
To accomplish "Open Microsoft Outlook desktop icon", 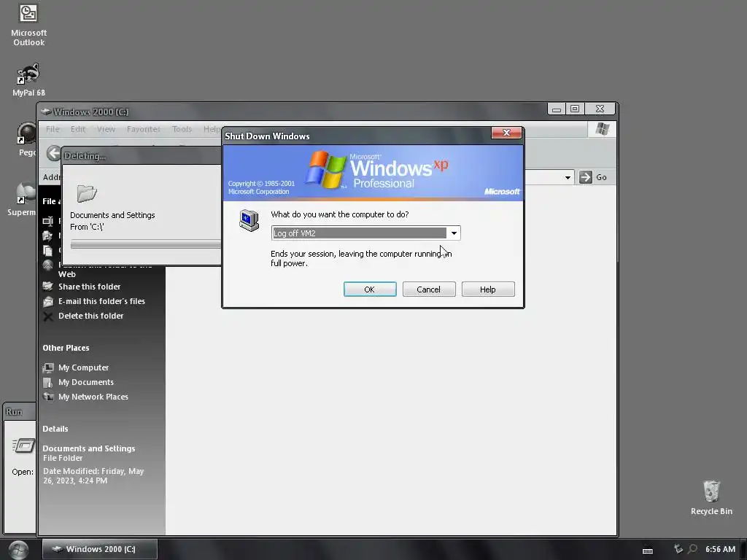I will click(x=28, y=25).
